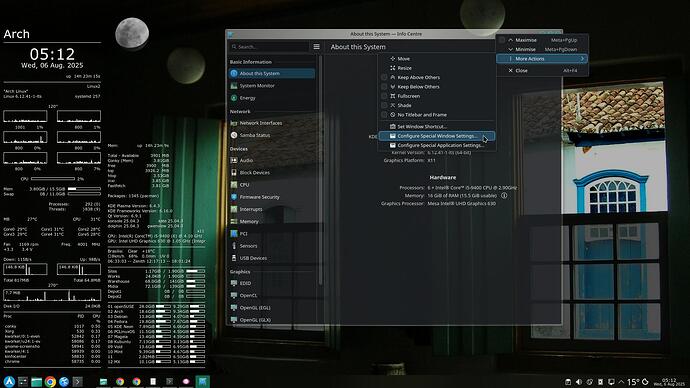Click the OpenGL (EGL) icon
The width and height of the screenshot is (690, 388).
tap(234, 308)
